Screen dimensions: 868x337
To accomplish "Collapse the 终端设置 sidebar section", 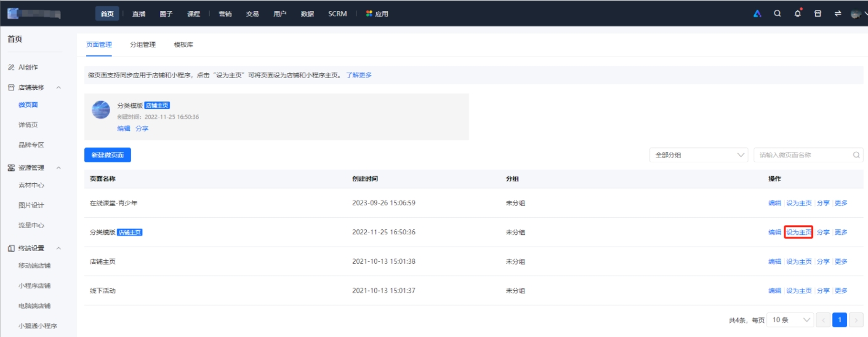I will pos(58,248).
